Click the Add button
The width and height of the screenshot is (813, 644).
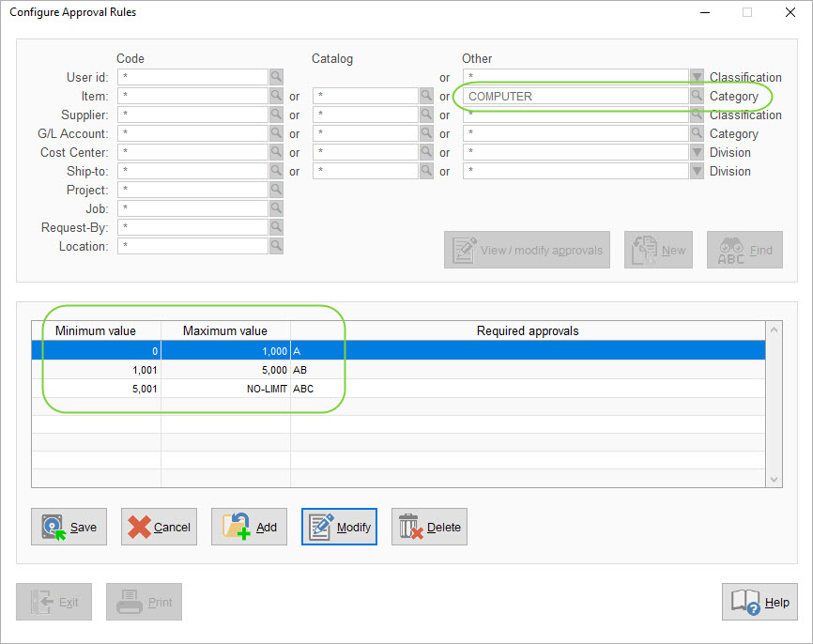point(249,527)
